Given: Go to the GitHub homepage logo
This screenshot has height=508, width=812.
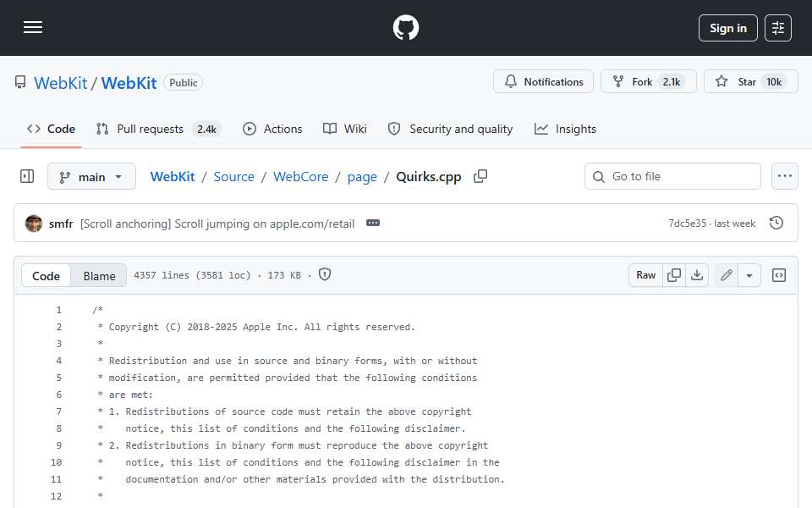Looking at the screenshot, I should tap(405, 27).
